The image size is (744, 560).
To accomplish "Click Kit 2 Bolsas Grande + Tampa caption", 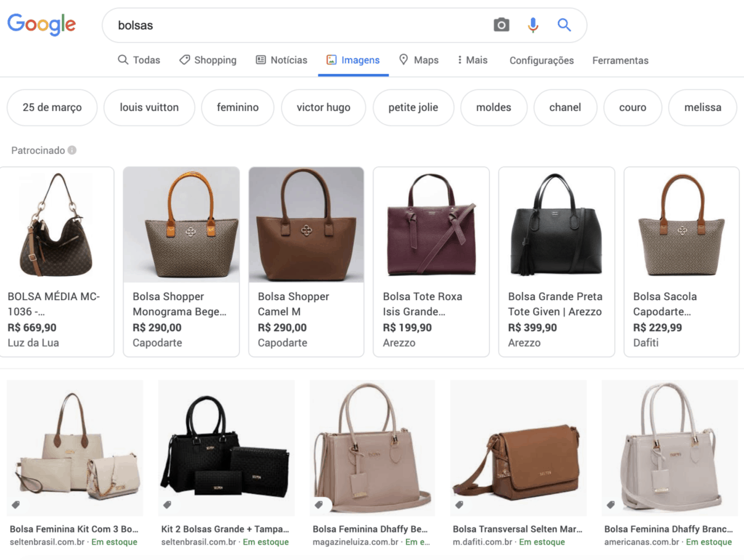I will click(x=225, y=529).
